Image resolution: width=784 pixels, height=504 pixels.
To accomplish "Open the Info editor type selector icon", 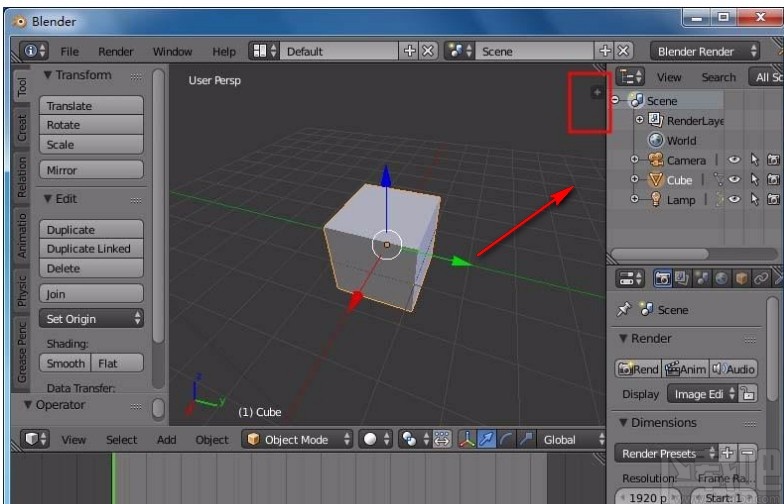I will (x=34, y=51).
